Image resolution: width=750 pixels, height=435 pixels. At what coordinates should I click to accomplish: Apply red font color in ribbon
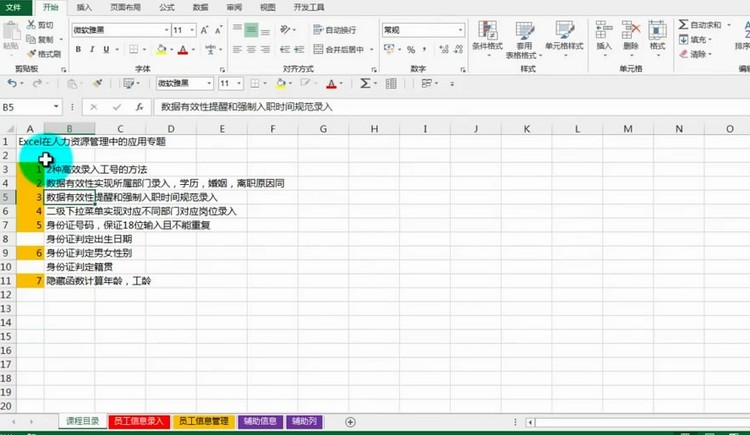183,49
